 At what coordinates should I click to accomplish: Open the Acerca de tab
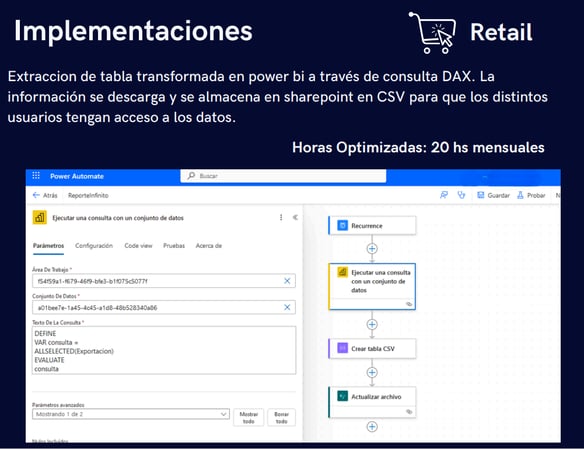tap(209, 246)
